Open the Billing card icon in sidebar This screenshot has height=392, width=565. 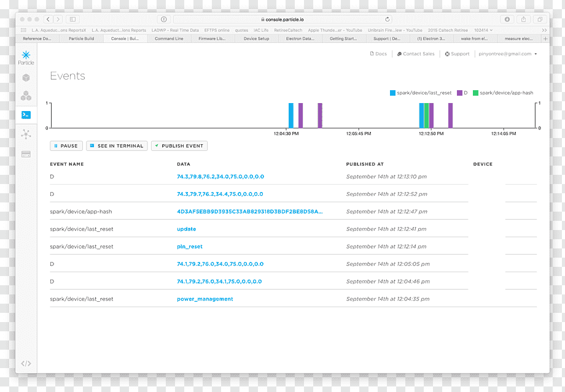[26, 155]
